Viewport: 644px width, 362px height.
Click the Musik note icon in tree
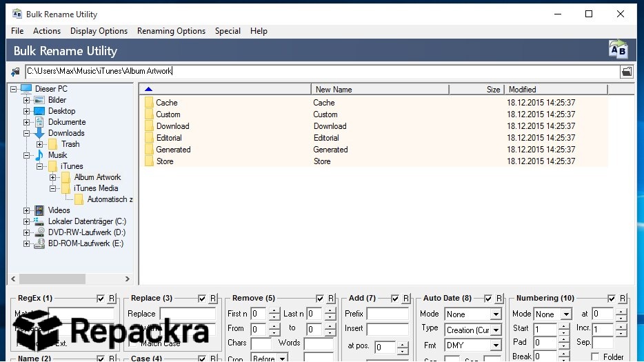[39, 155]
